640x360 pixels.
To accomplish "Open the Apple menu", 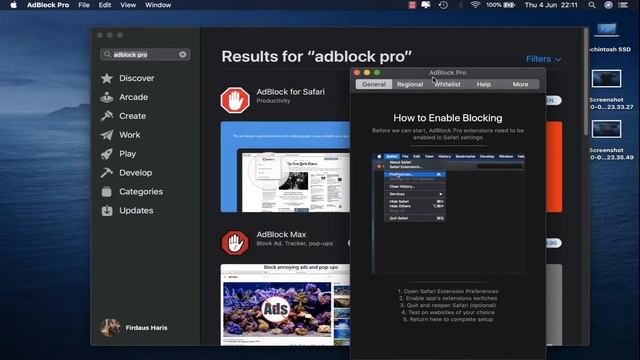I will click(13, 5).
